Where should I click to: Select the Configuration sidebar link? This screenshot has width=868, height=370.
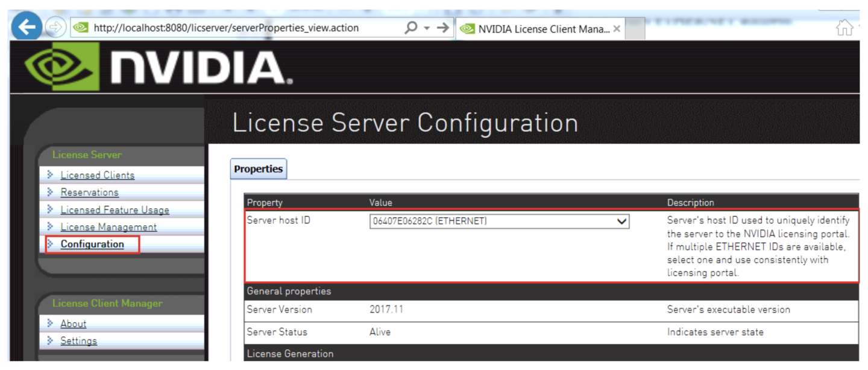tap(92, 244)
